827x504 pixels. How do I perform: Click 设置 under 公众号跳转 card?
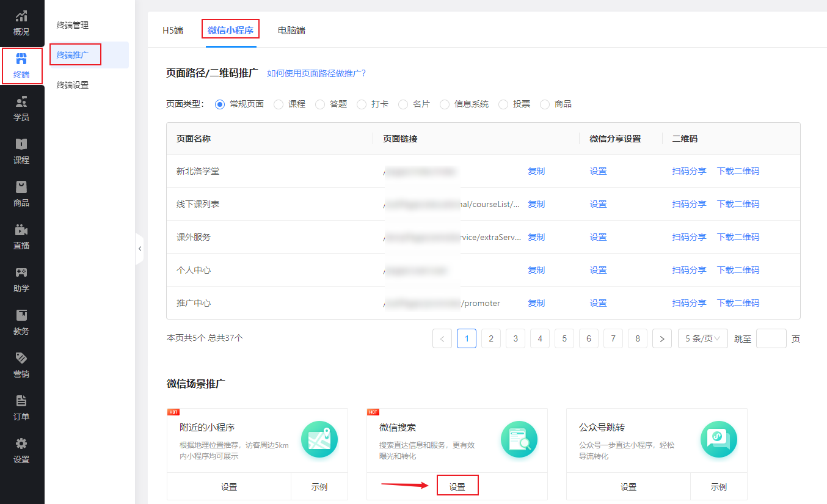pos(628,487)
